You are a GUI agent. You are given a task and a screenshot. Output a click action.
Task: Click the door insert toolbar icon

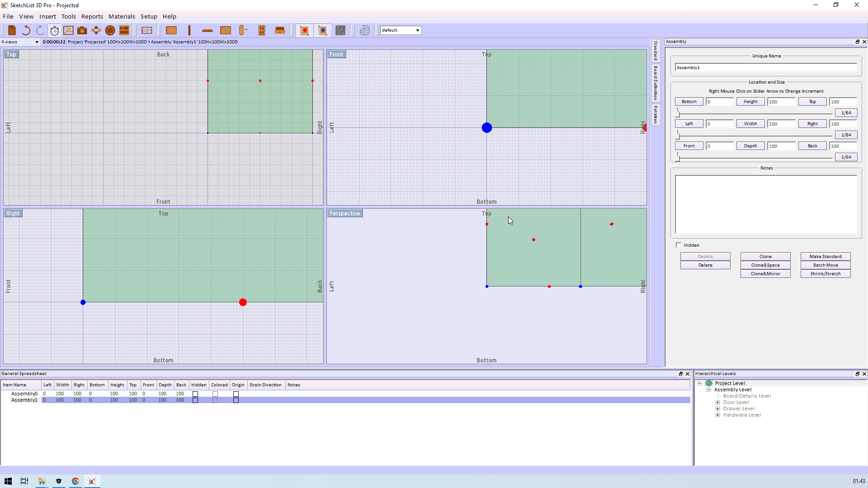(x=261, y=30)
